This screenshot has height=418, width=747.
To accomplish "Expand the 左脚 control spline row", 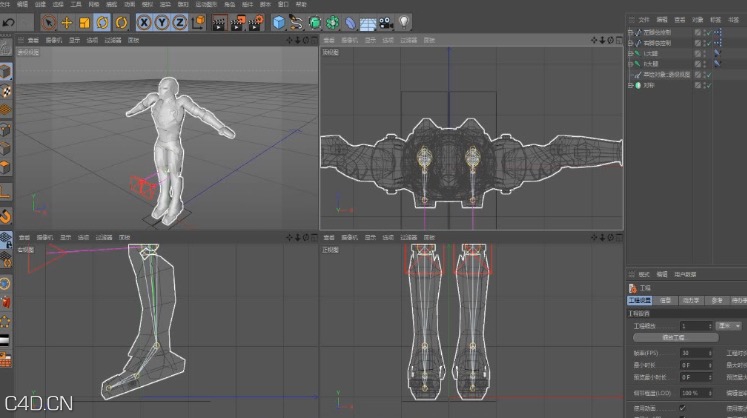I will pos(630,32).
